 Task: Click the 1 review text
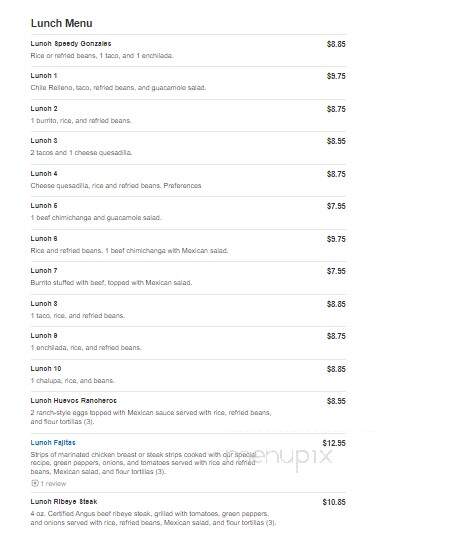tap(53, 484)
